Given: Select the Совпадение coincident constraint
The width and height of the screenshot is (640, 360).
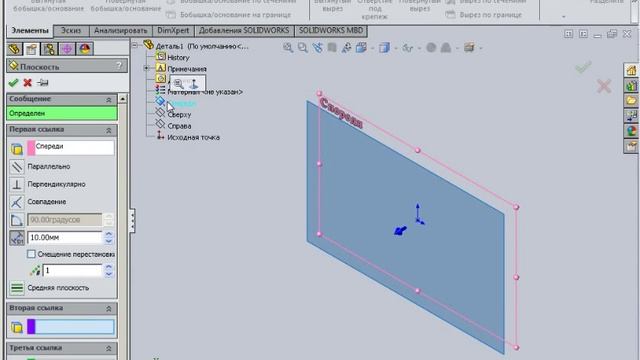Looking at the screenshot, I should click(17, 202).
